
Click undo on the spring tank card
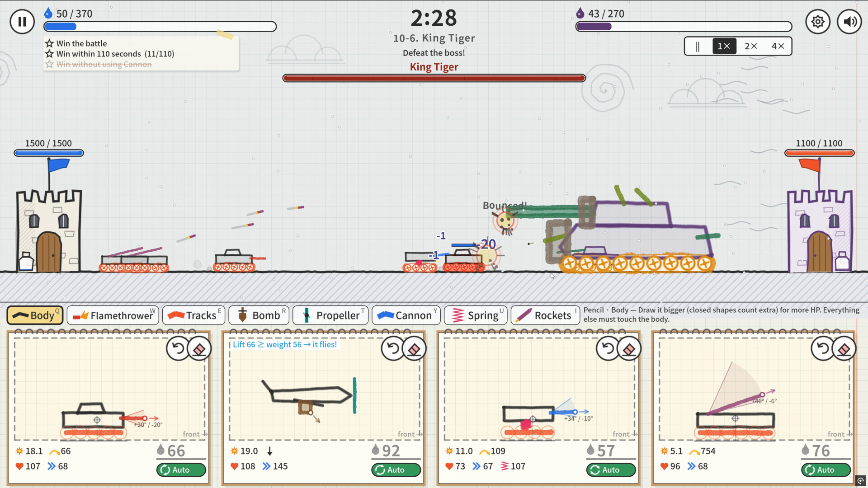pos(608,348)
